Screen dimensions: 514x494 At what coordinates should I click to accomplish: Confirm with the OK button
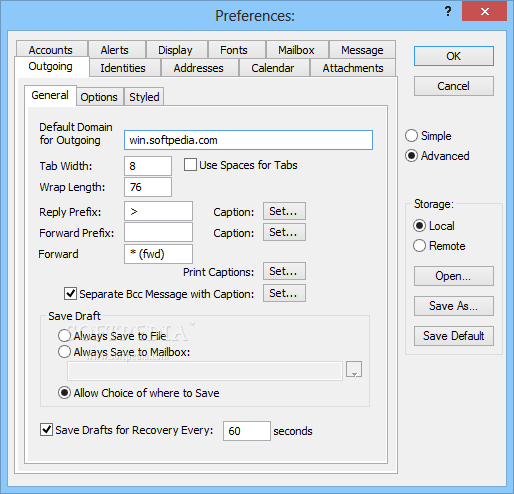[454, 56]
